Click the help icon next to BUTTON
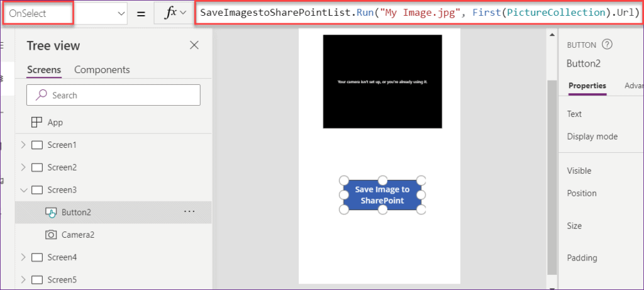Viewport: 644px width, 290px height. click(607, 45)
